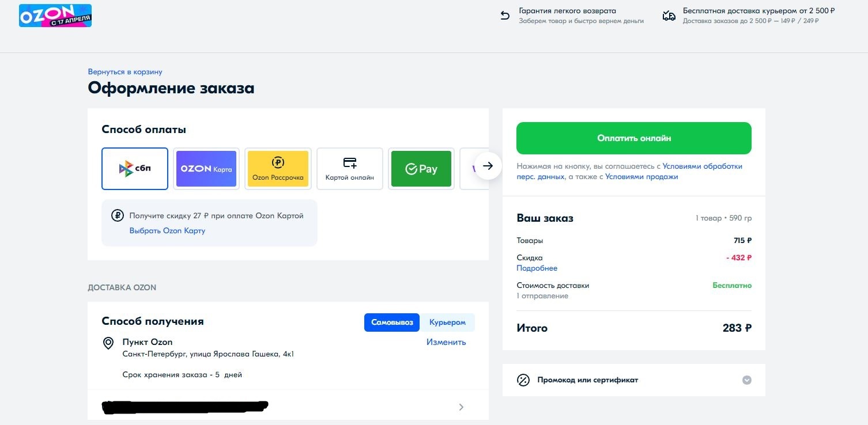Open the redacted recipient row chevron
Image resolution: width=868 pixels, height=425 pixels.
[461, 407]
